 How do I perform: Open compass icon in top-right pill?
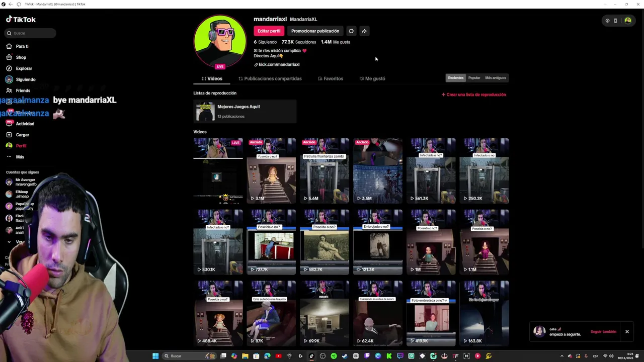pos(607,21)
